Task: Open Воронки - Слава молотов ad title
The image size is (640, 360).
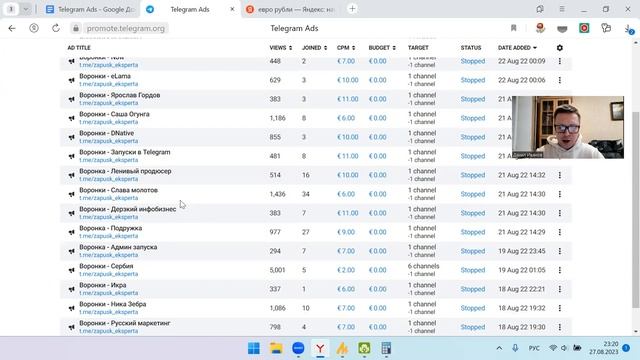Action: pos(118,190)
